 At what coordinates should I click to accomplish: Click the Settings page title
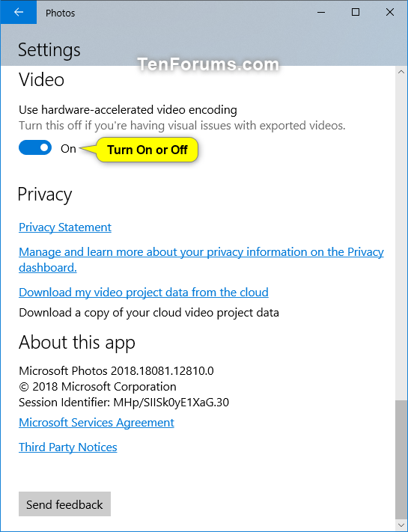(x=49, y=50)
